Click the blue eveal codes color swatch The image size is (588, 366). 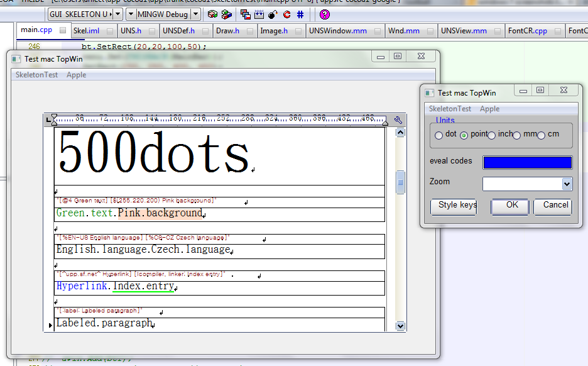pos(527,162)
